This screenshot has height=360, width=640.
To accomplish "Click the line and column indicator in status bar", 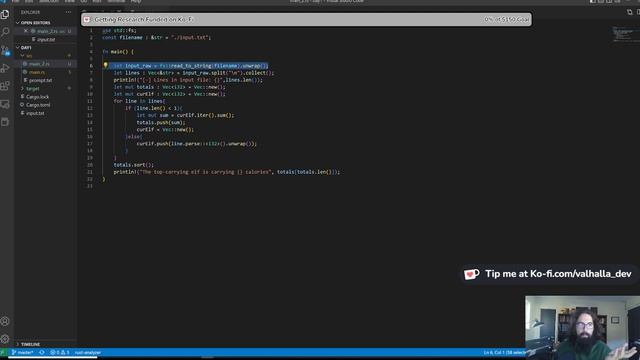I will (504, 352).
